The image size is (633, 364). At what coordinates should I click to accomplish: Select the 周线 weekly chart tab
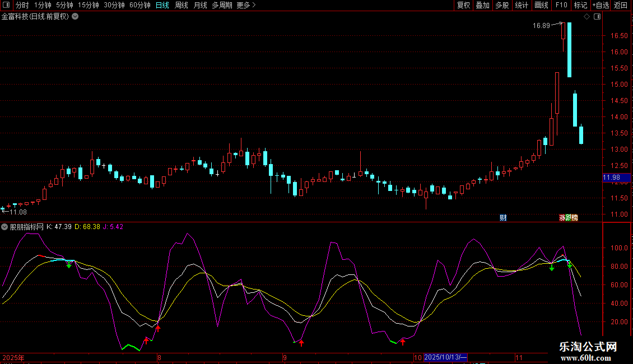(x=181, y=5)
